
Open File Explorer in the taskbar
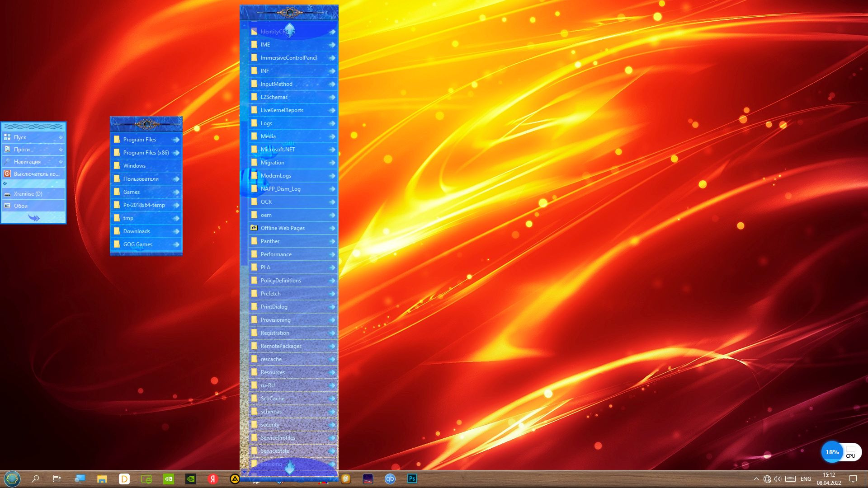pos(102,479)
